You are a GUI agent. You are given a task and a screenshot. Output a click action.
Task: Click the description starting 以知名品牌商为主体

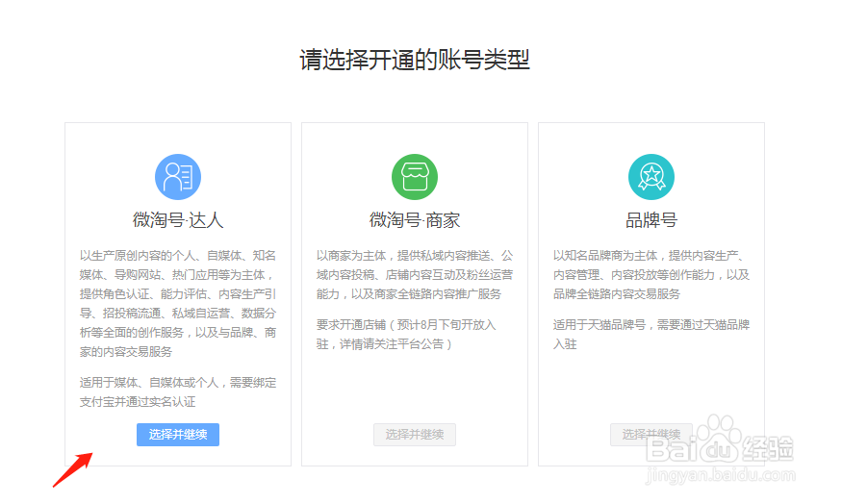pos(651,275)
